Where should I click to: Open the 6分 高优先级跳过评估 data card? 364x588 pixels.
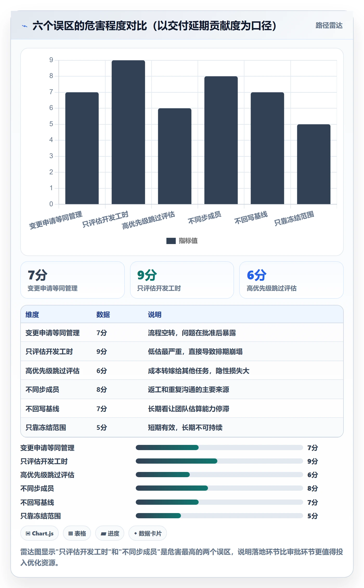pyautogui.click(x=291, y=280)
